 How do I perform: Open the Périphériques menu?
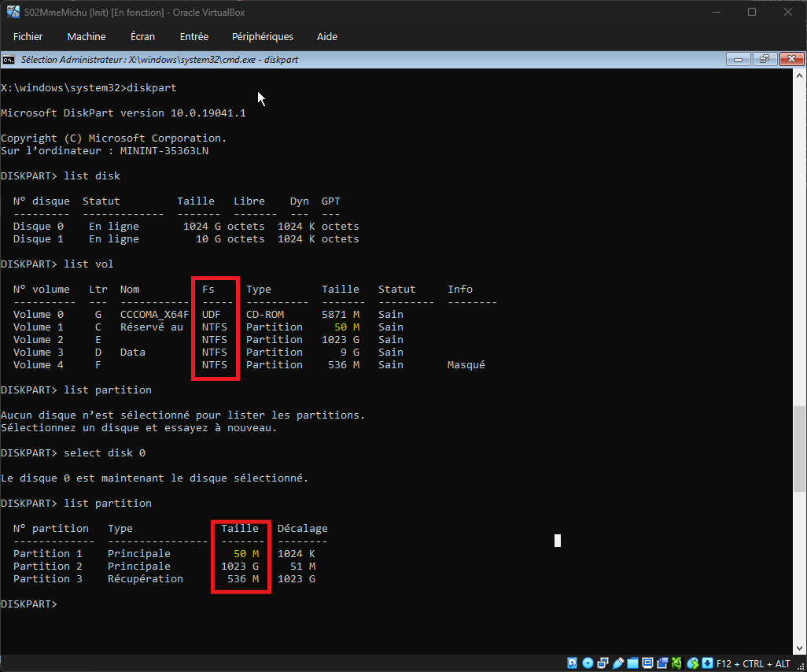point(263,37)
